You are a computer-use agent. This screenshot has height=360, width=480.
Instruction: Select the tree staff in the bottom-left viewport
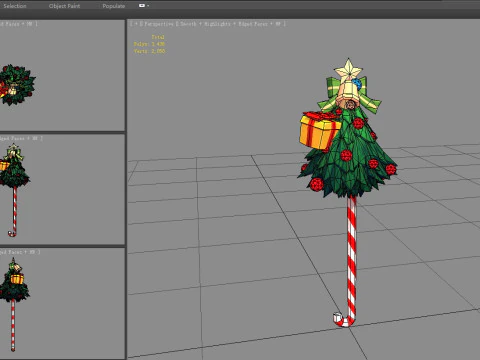[14, 304]
